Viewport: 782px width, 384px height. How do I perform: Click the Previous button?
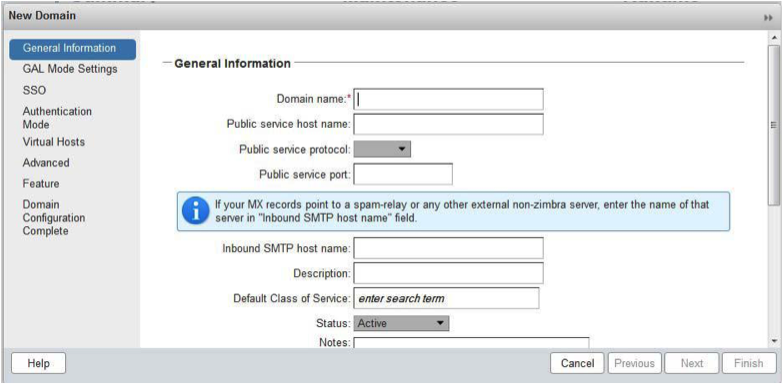coord(634,364)
